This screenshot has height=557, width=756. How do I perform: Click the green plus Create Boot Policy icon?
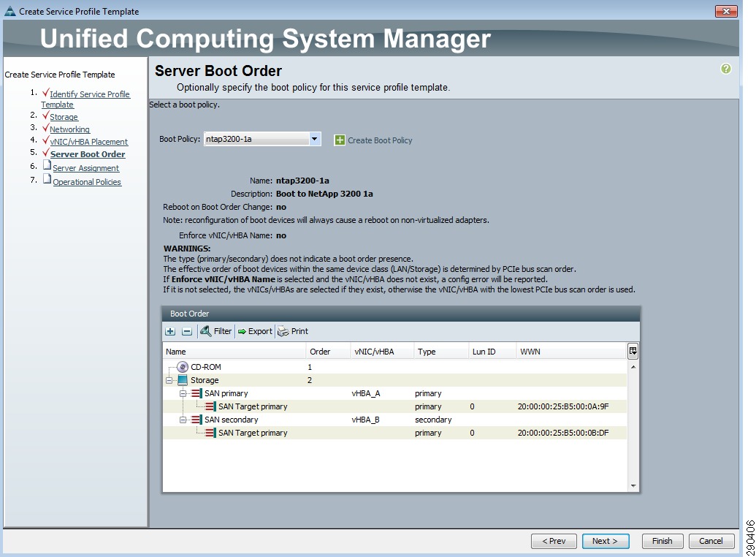(x=340, y=140)
